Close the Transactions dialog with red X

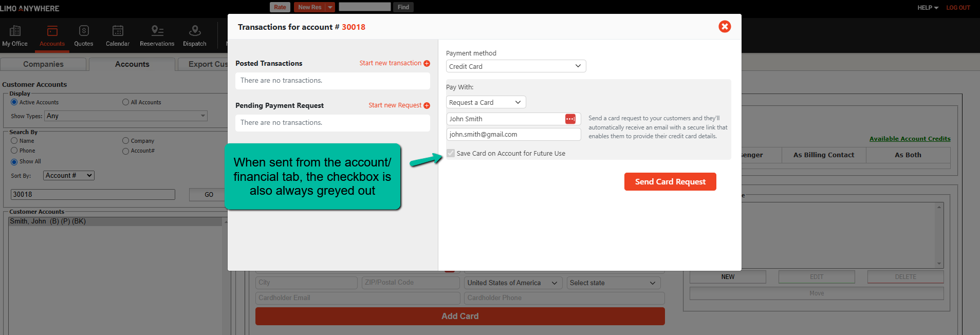pyautogui.click(x=725, y=27)
